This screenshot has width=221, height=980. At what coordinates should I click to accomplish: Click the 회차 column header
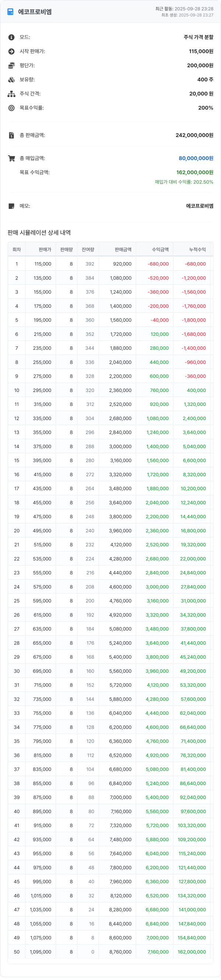(17, 250)
